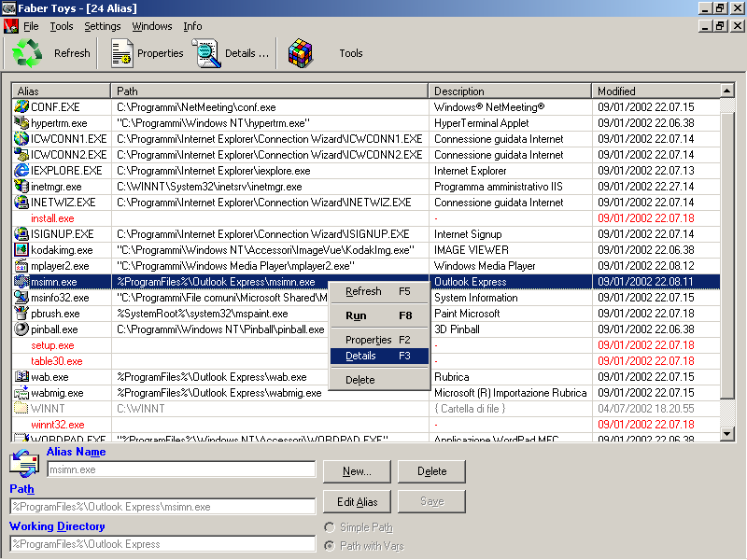The width and height of the screenshot is (747, 560).
Task: Choose the Path with Vars option
Action: click(329, 546)
